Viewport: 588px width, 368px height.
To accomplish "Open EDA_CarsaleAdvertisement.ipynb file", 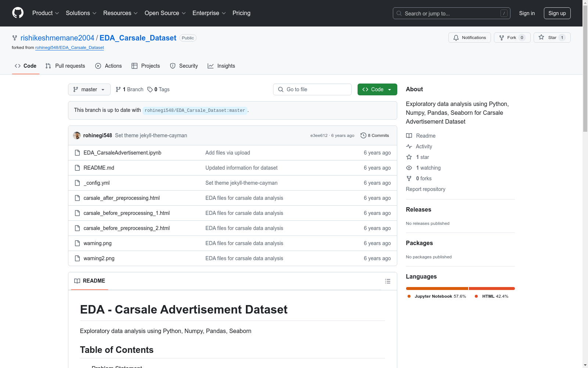I will 122,153.
